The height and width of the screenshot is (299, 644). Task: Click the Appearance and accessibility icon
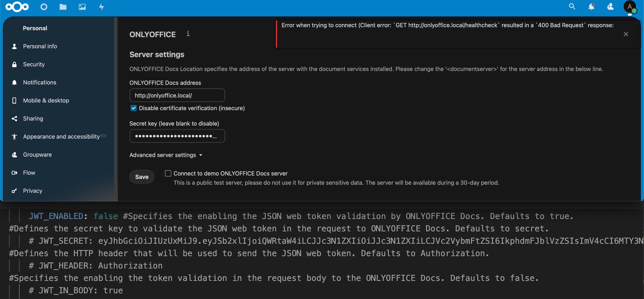[x=14, y=137]
